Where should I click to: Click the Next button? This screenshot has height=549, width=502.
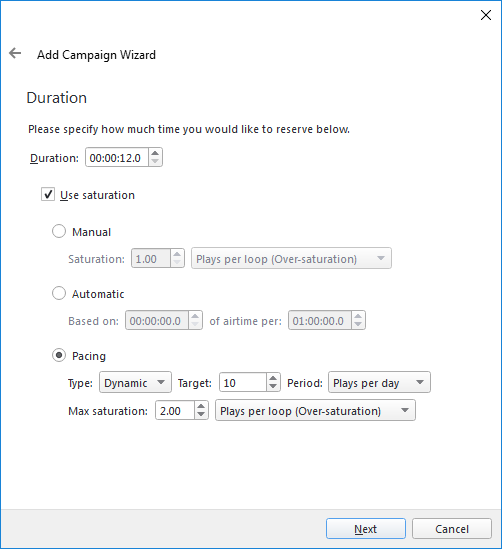[x=366, y=529]
